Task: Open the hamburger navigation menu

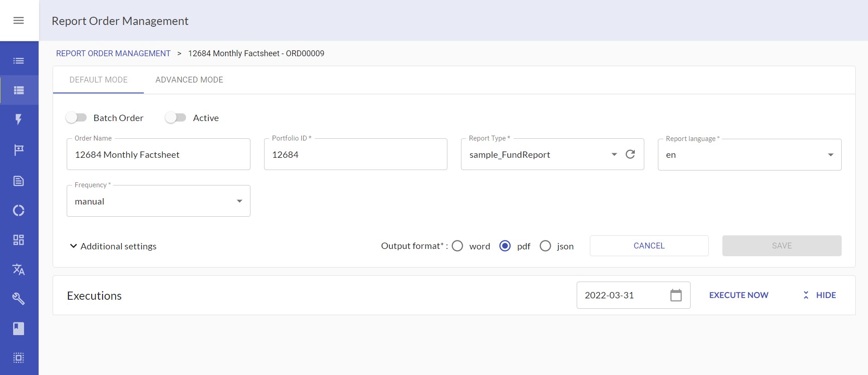Action: 19,20
